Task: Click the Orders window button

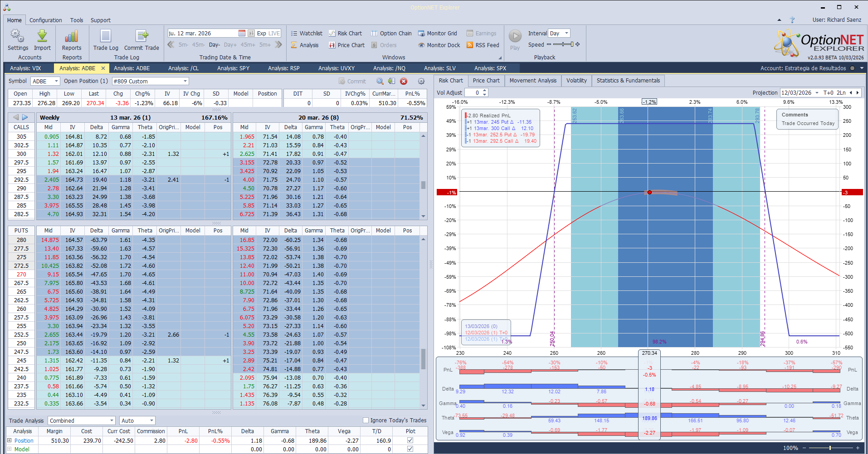Action: [x=384, y=45]
